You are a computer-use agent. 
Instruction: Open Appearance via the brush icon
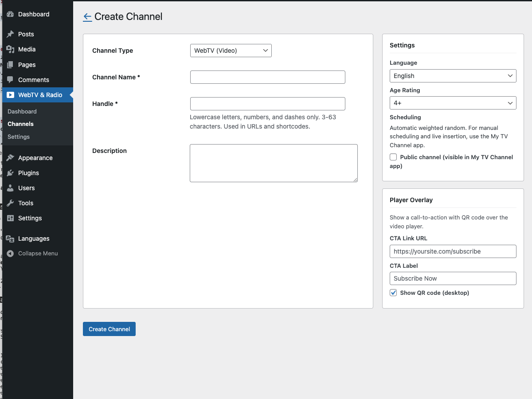click(10, 158)
